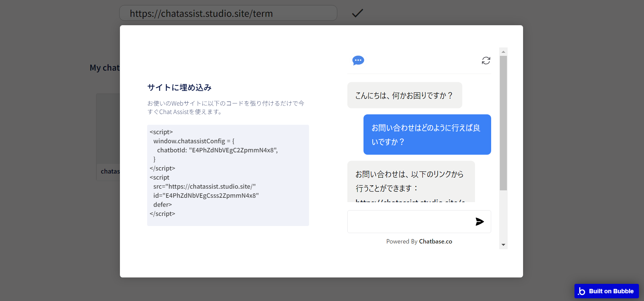Click the heading サイトに埋め込み
This screenshot has width=644, height=301.
tap(179, 87)
